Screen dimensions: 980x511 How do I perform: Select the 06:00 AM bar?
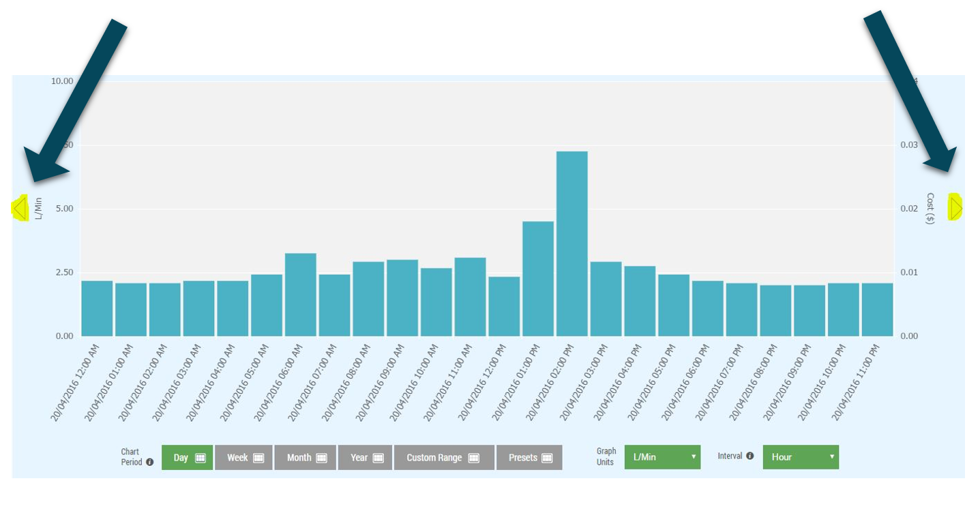300,295
